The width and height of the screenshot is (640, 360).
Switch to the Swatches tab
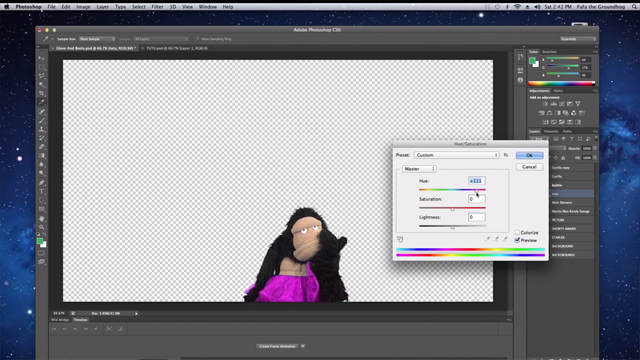click(549, 52)
